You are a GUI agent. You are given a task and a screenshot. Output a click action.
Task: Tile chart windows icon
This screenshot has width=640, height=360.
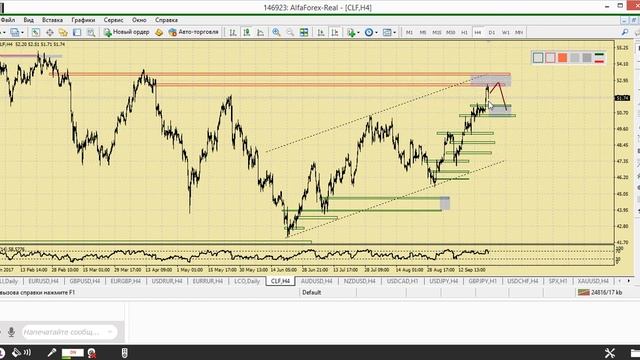[x=304, y=32]
